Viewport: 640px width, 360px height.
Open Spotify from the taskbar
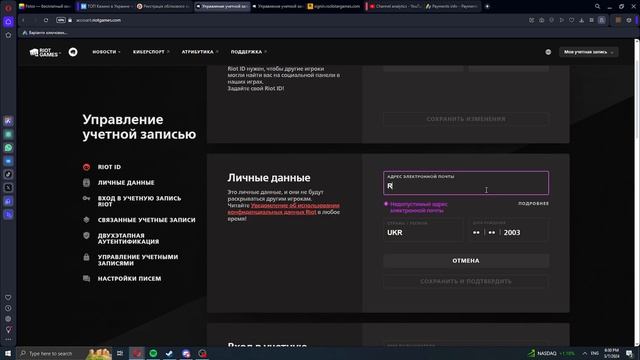(153, 353)
